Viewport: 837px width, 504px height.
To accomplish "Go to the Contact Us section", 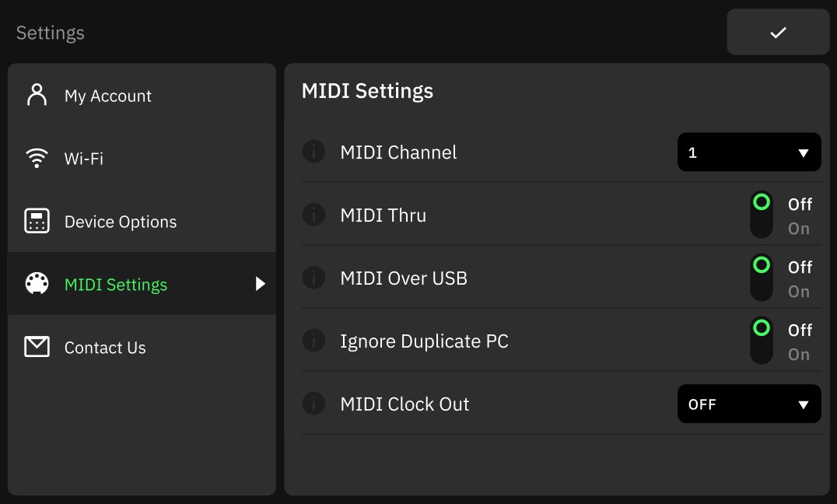I will [142, 347].
